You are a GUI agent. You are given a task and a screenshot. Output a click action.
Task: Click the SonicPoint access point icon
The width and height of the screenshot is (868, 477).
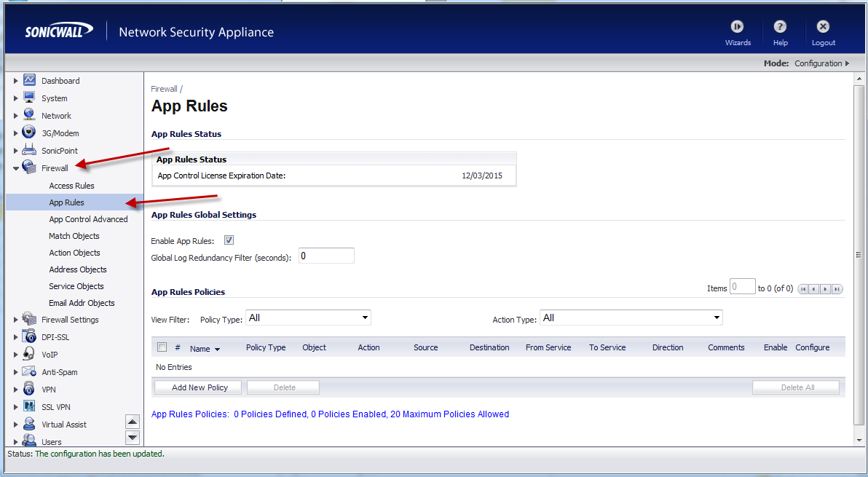[x=29, y=150]
